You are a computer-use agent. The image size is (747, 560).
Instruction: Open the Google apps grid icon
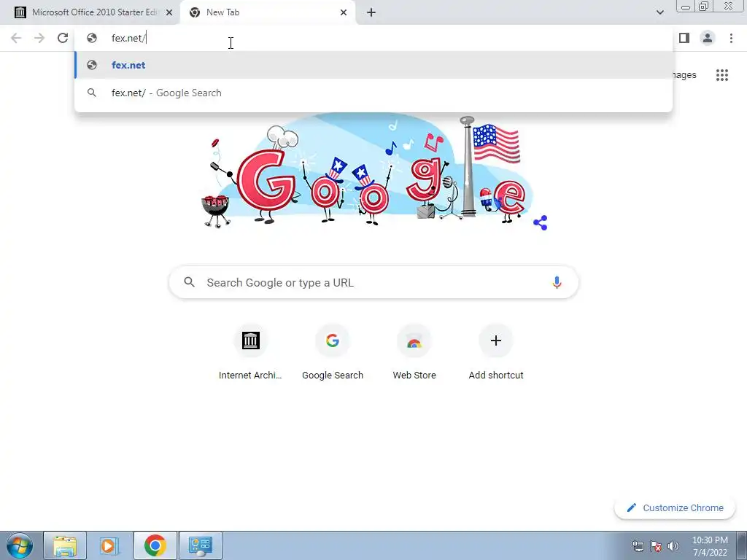[722, 75]
